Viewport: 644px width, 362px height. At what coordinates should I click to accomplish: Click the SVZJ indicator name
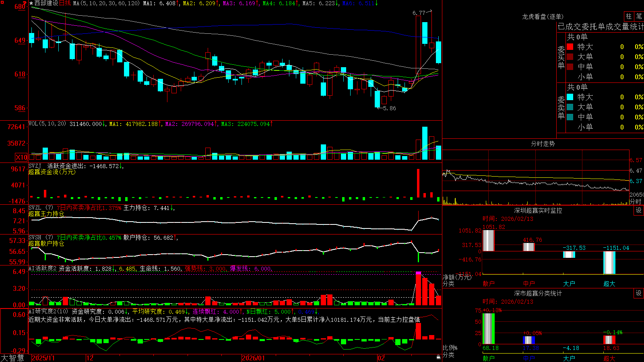[x=35, y=166]
